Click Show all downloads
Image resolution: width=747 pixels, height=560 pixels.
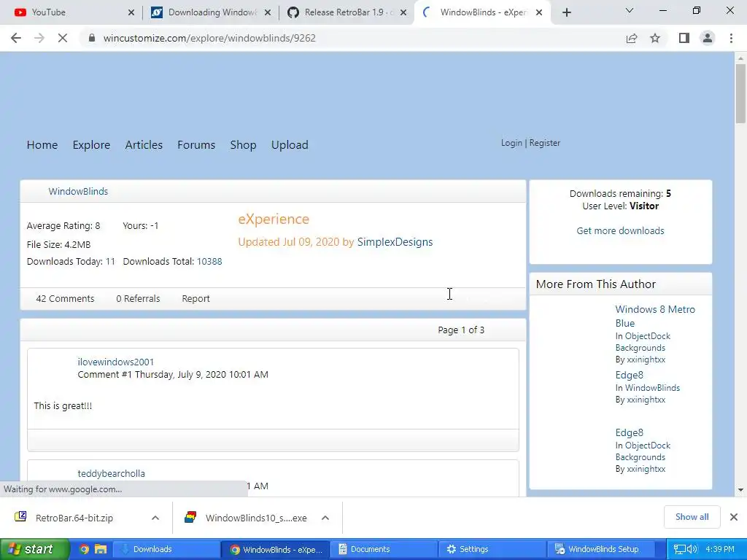[x=692, y=517]
